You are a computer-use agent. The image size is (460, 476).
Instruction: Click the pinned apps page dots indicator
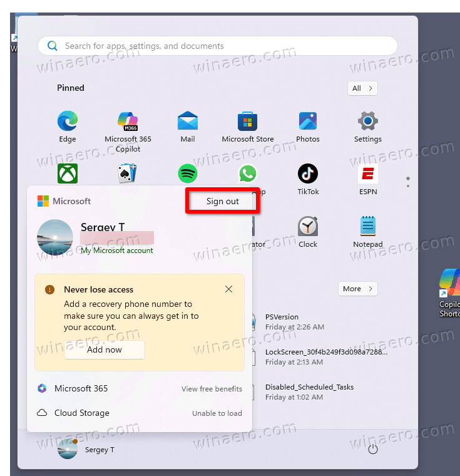[408, 182]
